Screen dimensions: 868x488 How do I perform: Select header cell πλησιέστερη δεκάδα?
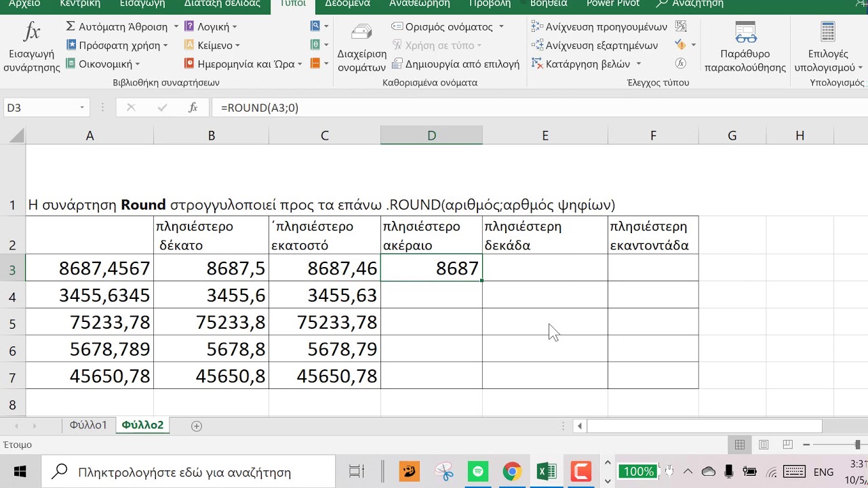pos(545,235)
